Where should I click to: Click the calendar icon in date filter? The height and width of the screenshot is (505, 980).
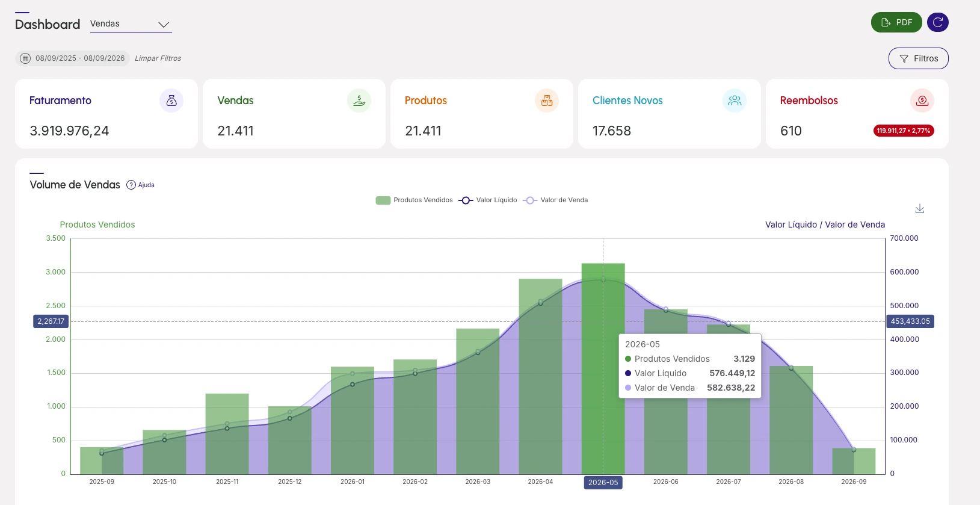(25, 58)
